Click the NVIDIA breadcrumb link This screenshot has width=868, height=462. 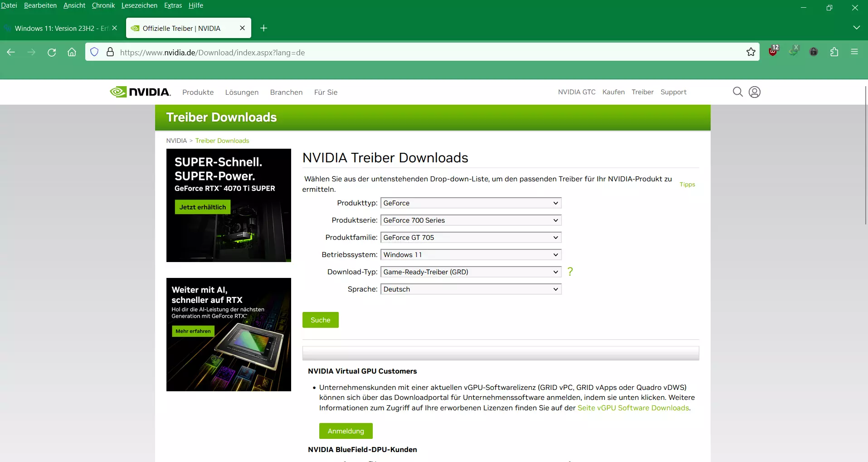tap(176, 141)
